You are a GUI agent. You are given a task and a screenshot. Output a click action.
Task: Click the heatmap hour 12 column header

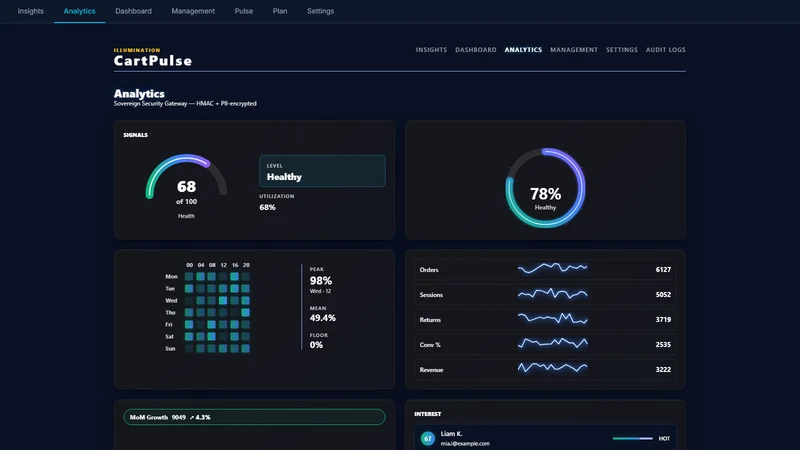click(223, 265)
